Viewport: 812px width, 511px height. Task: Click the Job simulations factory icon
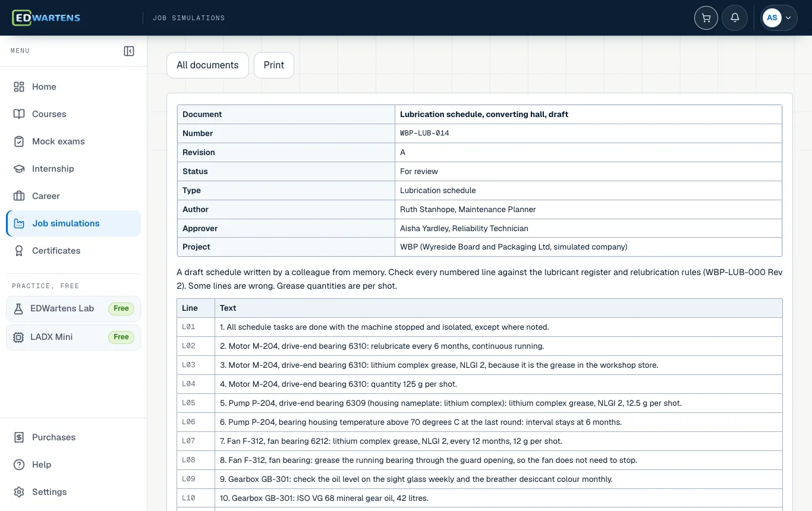(x=19, y=223)
